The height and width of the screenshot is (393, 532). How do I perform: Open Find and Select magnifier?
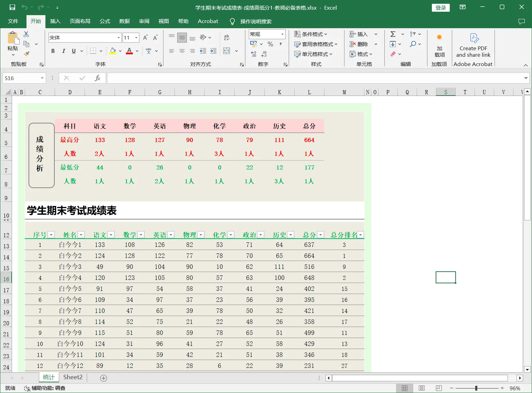coord(413,44)
